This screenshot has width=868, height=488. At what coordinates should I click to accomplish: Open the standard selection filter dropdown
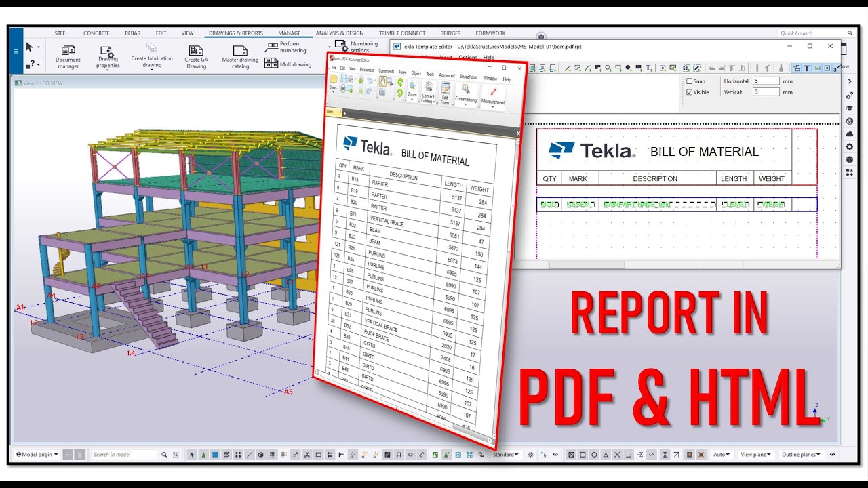click(x=506, y=455)
